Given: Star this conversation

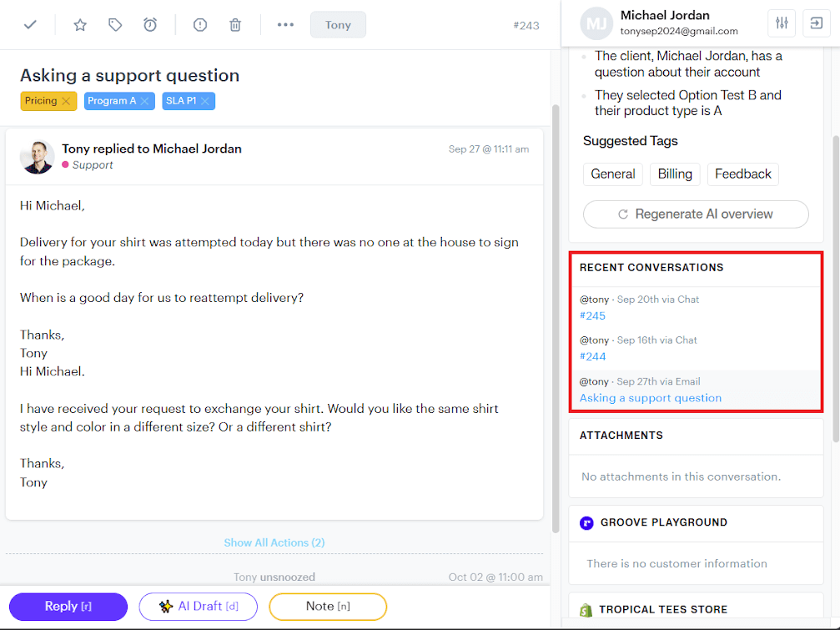Looking at the screenshot, I should 80,25.
